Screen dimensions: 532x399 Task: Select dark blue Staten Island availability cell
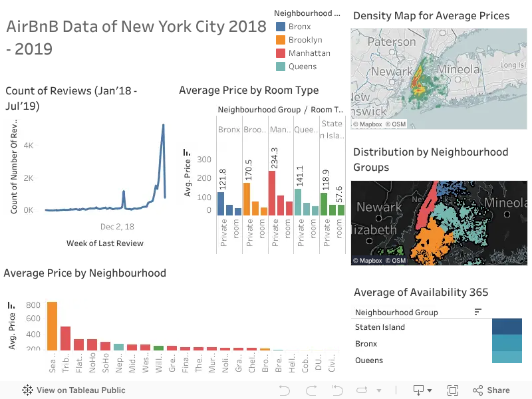[x=507, y=327]
